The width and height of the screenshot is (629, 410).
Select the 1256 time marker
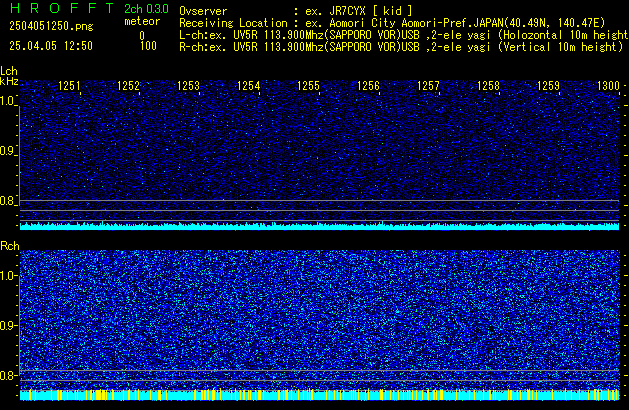(368, 86)
